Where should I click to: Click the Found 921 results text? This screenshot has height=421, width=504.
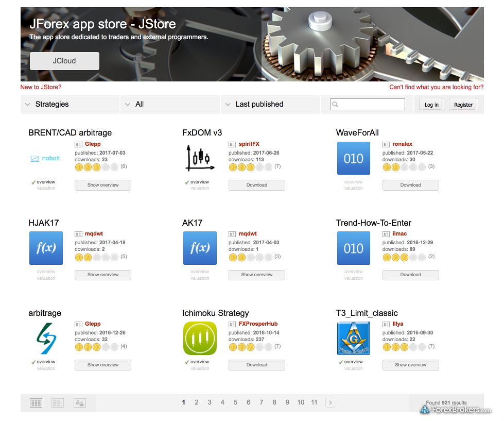446,402
